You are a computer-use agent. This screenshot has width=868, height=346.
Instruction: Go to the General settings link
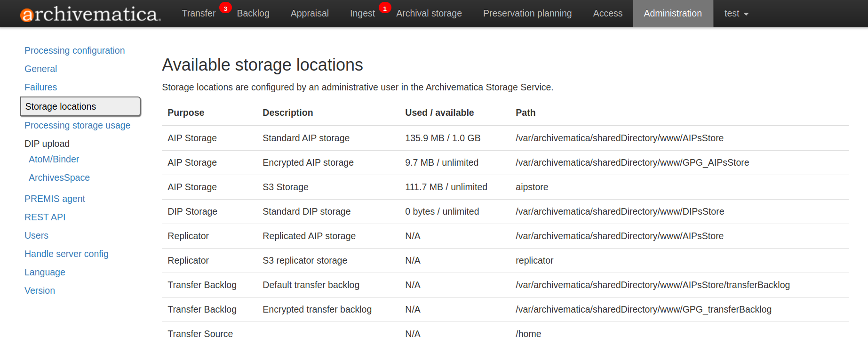(40, 69)
